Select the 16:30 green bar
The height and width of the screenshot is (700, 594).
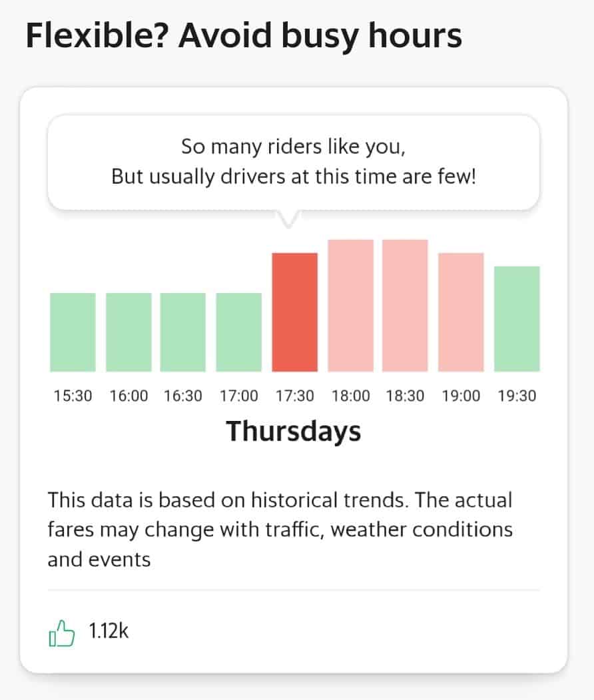point(183,332)
